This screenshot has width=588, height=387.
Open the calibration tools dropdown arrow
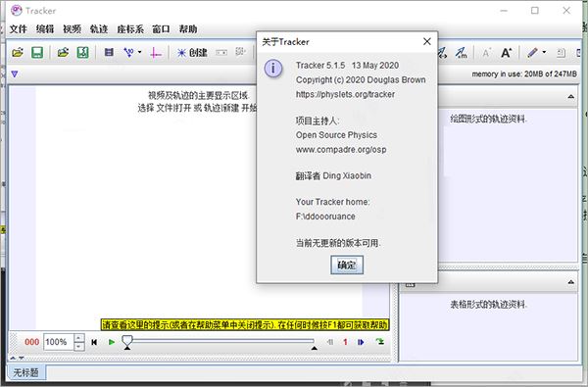139,52
